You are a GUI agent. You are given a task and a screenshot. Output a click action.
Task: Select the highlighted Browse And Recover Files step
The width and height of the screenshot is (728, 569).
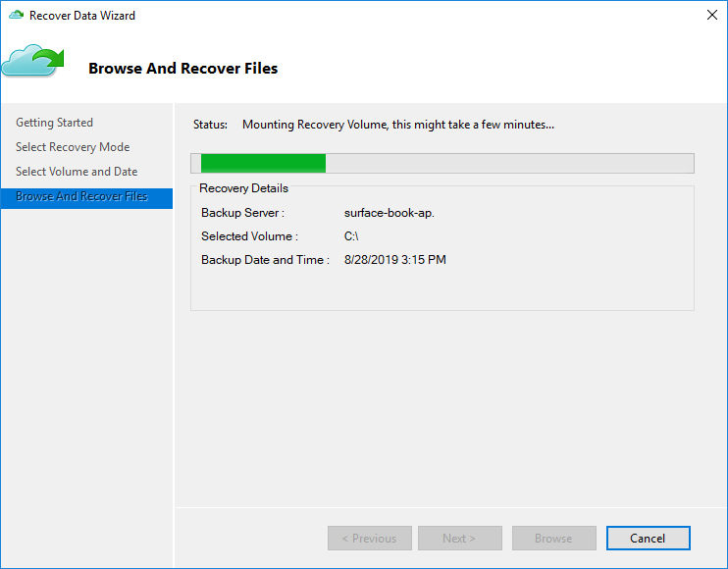tap(81, 196)
